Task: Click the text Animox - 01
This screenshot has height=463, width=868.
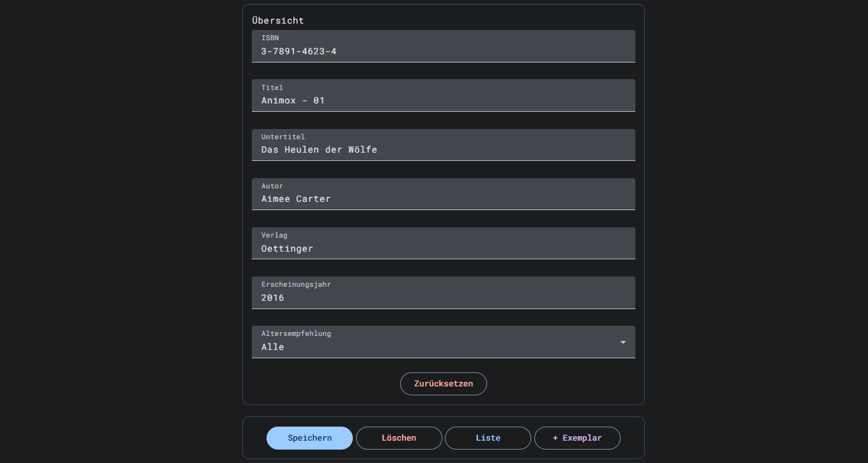Action: click(293, 100)
